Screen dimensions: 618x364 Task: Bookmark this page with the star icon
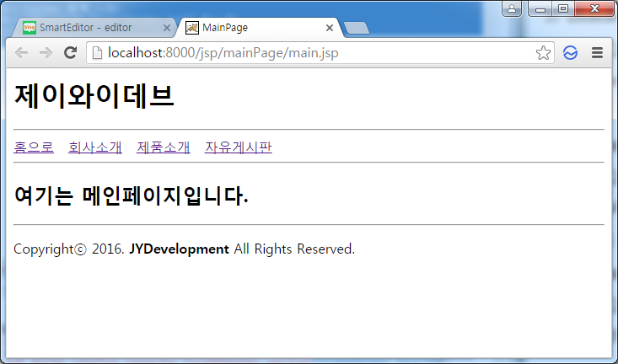543,53
